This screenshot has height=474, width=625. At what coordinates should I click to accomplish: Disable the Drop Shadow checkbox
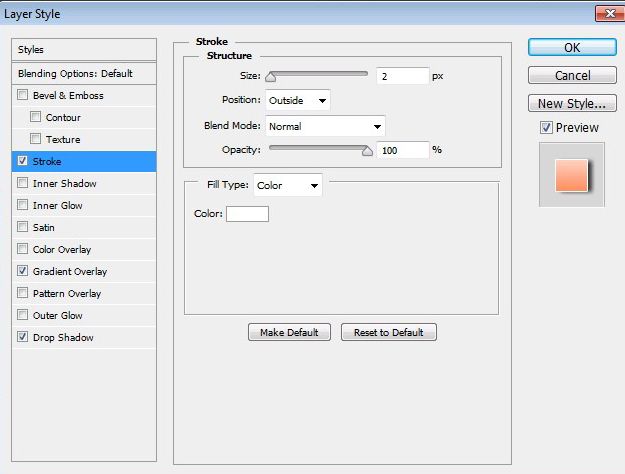pos(23,338)
